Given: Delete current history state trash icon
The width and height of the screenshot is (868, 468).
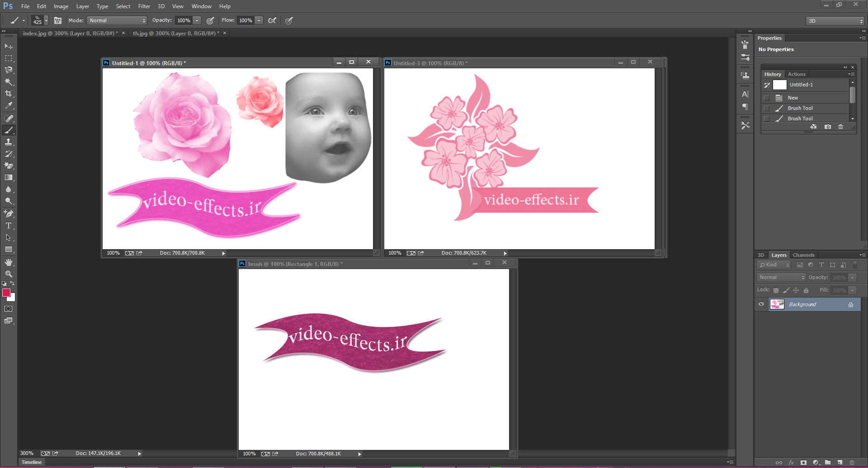Looking at the screenshot, I should pos(840,127).
